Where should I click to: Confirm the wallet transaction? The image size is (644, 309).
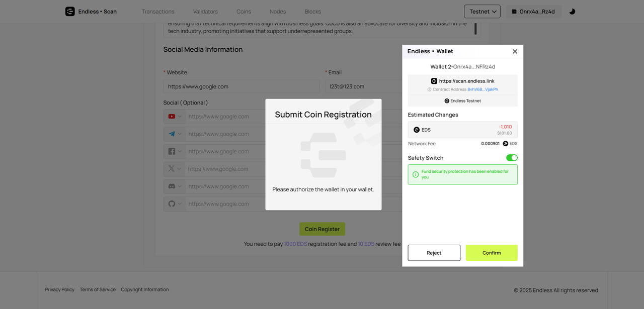492,253
